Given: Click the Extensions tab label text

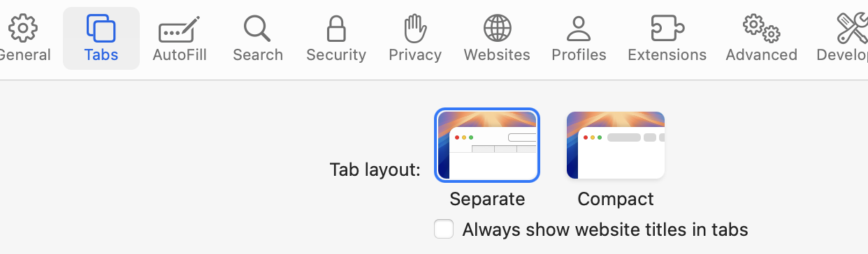Looking at the screenshot, I should click(x=667, y=54).
